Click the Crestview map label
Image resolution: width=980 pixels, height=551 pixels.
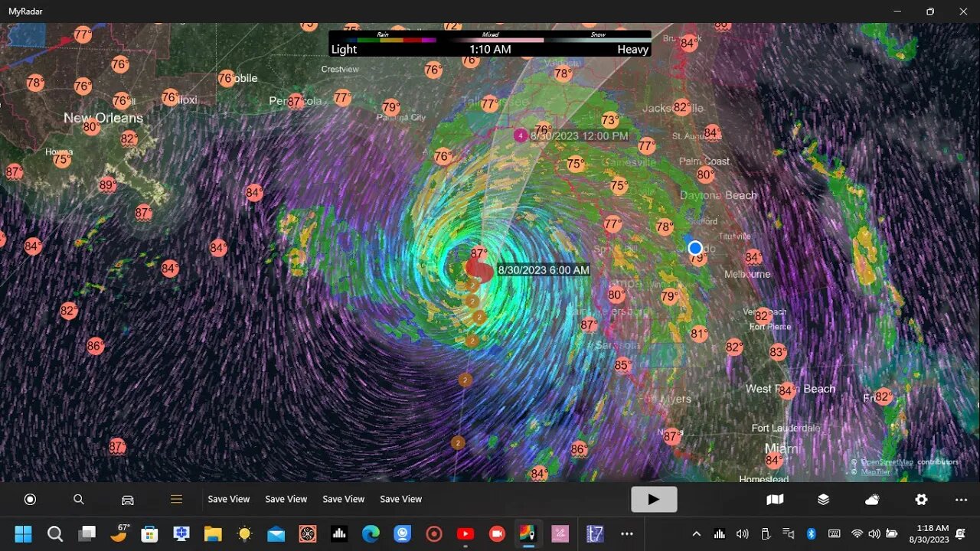point(340,69)
